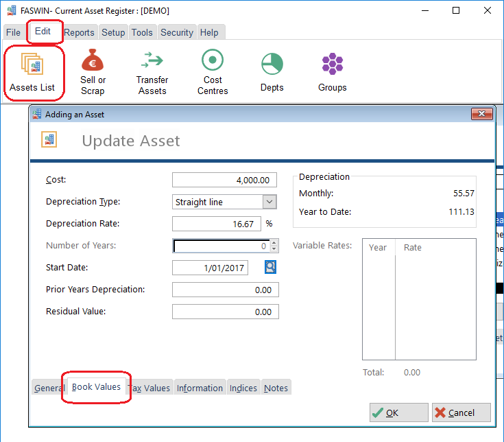Click the Update Asset header icon

coord(49,139)
